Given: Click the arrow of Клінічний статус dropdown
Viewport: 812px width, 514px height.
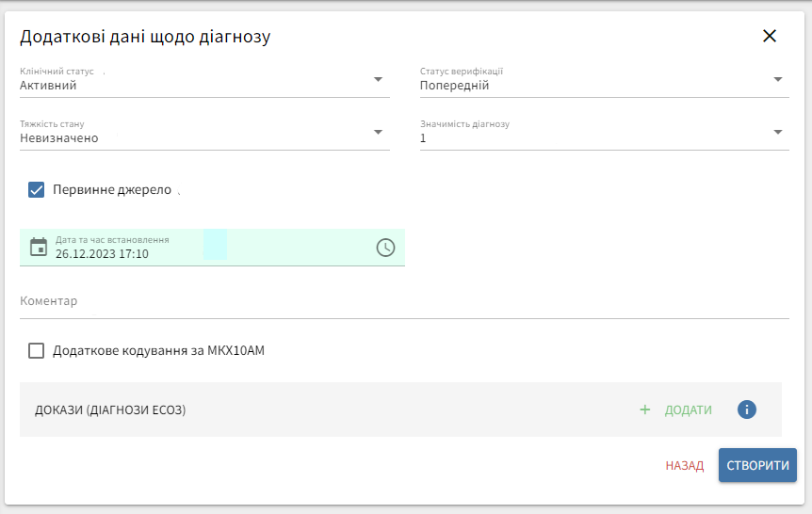Looking at the screenshot, I should 378,80.
